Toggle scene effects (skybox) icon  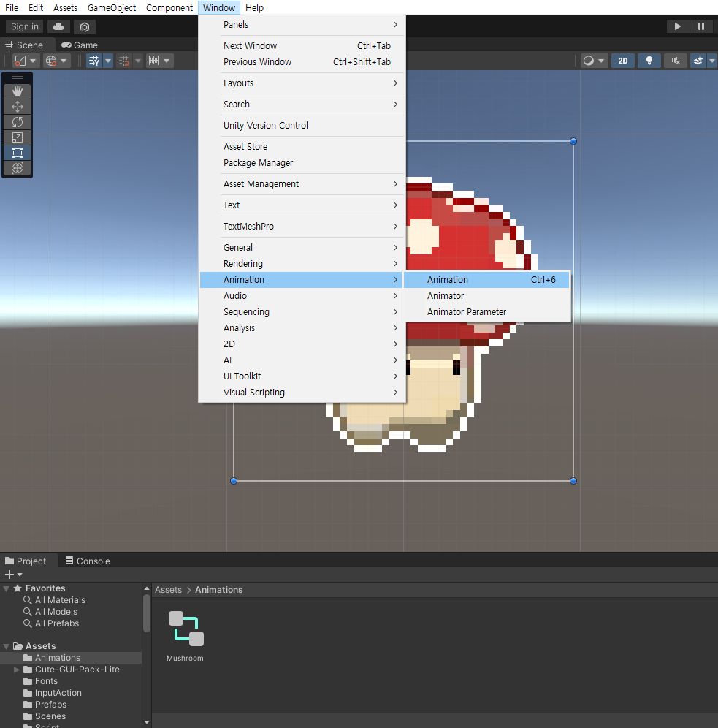pyautogui.click(x=698, y=61)
